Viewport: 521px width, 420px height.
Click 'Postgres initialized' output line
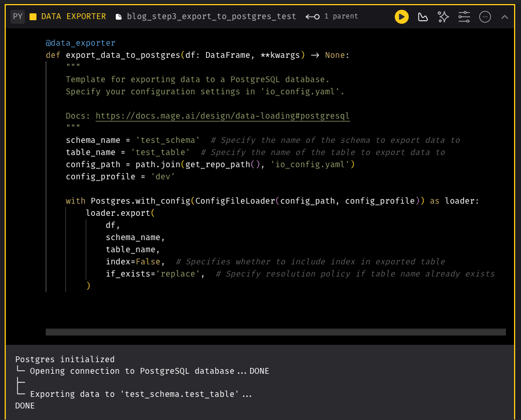point(65,359)
